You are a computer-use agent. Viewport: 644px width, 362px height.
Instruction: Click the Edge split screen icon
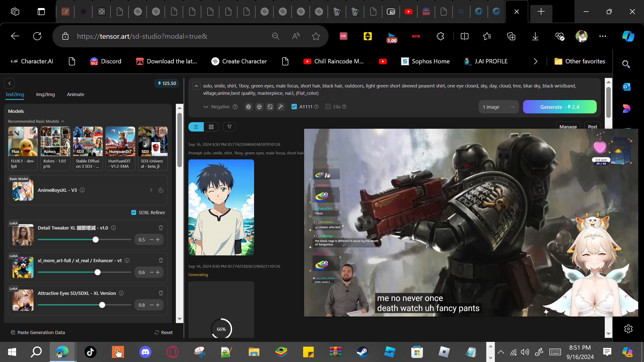pyautogui.click(x=464, y=36)
